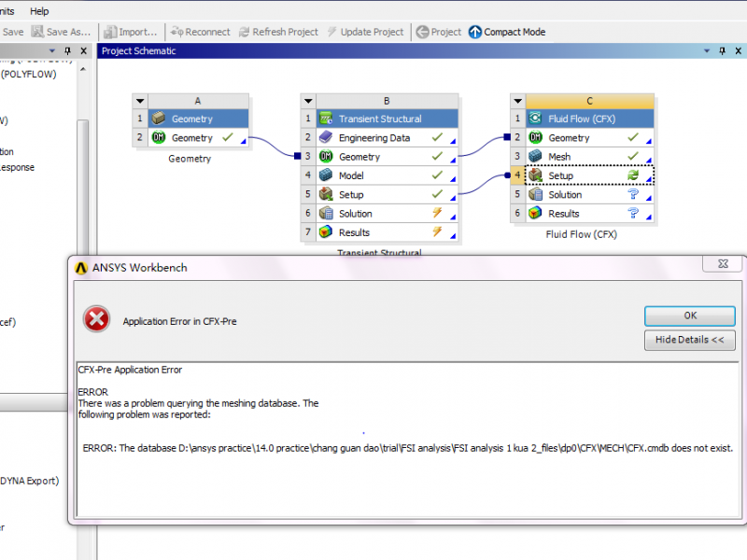This screenshot has height=560, width=747.
Task: Close the ANSYS Workbench error dialog
Action: pyautogui.click(x=723, y=264)
